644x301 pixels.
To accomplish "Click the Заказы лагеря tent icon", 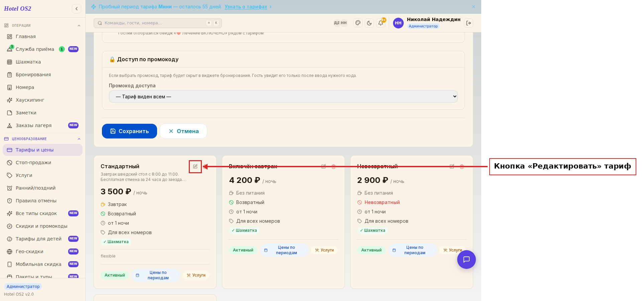I will click(10, 125).
